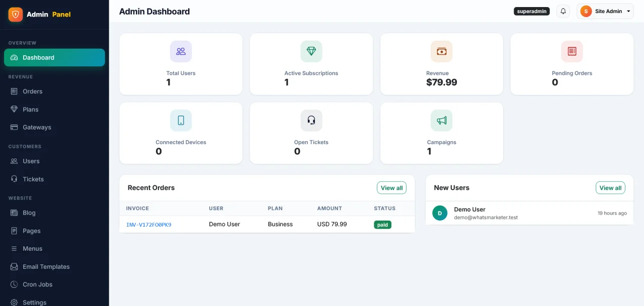This screenshot has height=306, width=644.
Task: Click the Connected Devices label
Action: 181,142
